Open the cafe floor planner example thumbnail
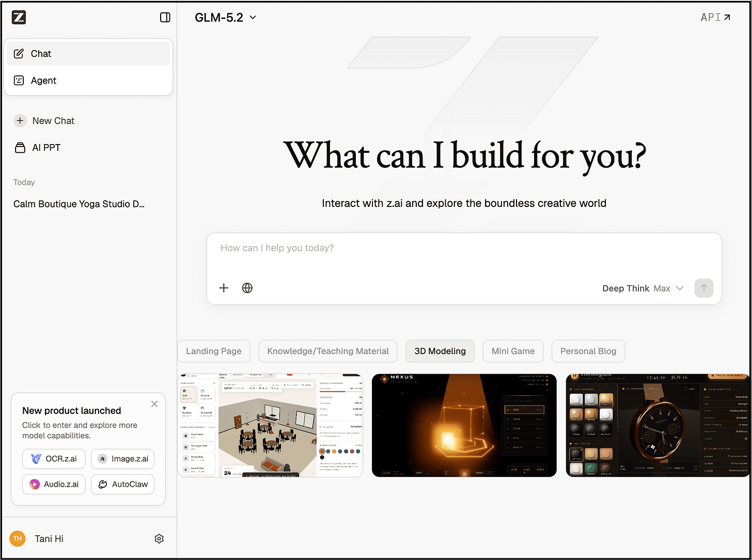 (270, 425)
